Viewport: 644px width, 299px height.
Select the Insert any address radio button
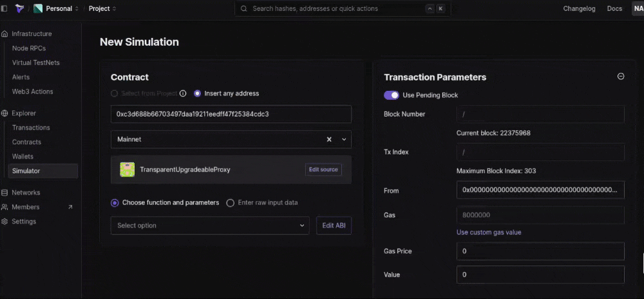(198, 93)
